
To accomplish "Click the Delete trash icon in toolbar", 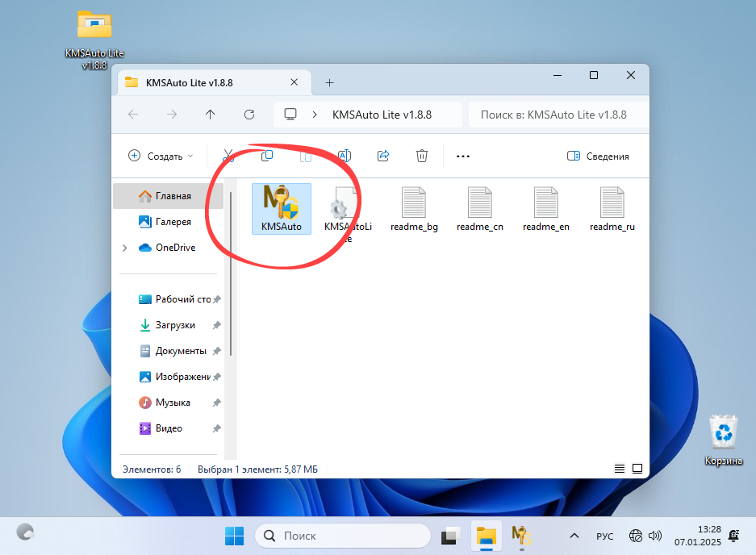I will pos(421,156).
